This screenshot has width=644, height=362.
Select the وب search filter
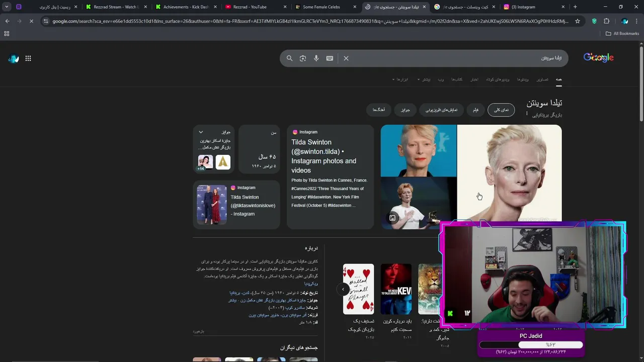tap(441, 79)
